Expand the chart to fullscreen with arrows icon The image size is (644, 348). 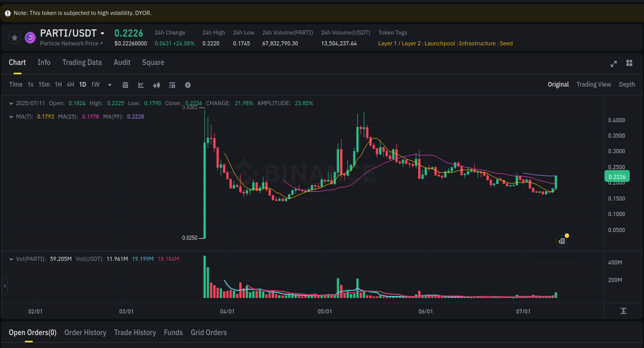pos(613,64)
